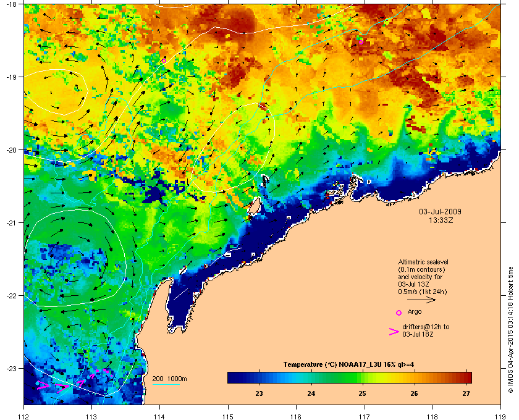
Task: Click longitude axis label 116
Action: point(296,417)
